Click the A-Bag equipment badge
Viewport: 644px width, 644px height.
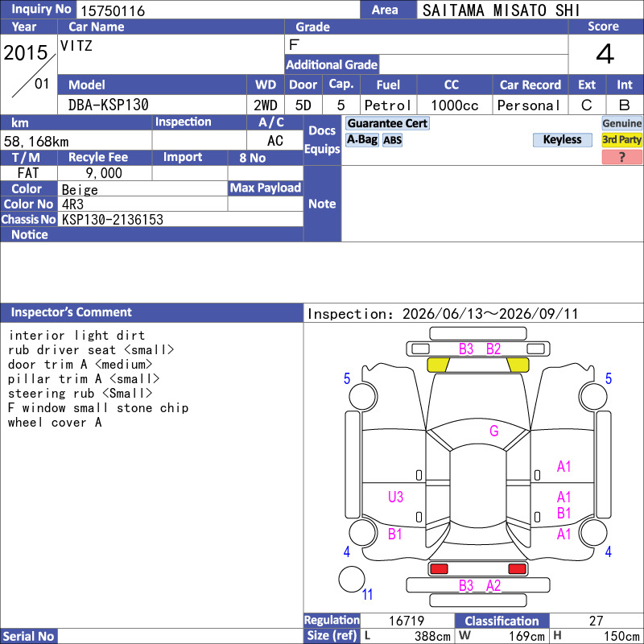361,139
